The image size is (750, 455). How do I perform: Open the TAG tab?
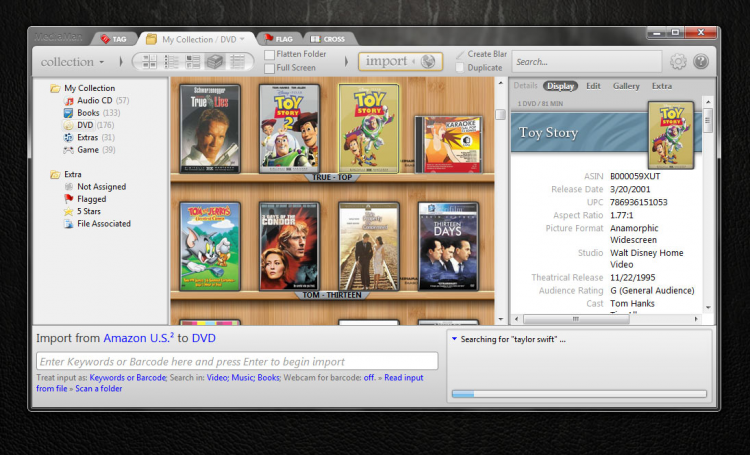(x=114, y=39)
